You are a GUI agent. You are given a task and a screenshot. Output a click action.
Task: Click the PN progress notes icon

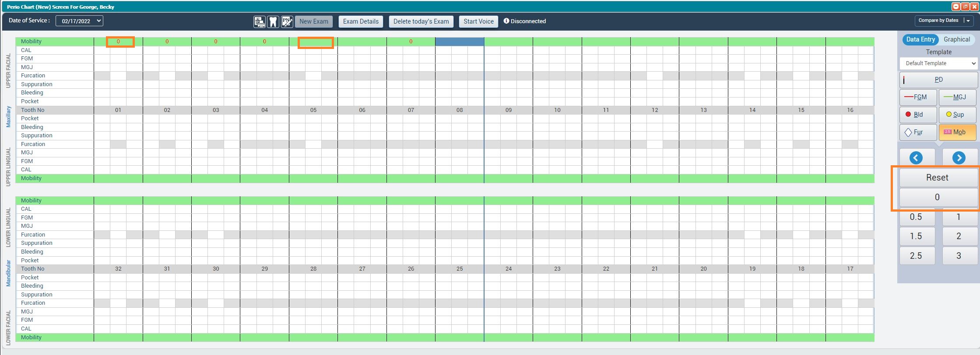[x=287, y=21]
